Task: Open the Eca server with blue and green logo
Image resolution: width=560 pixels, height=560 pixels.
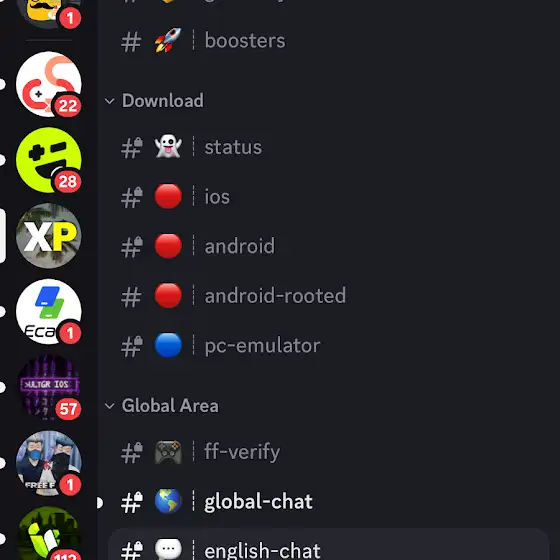Action: coord(49,311)
